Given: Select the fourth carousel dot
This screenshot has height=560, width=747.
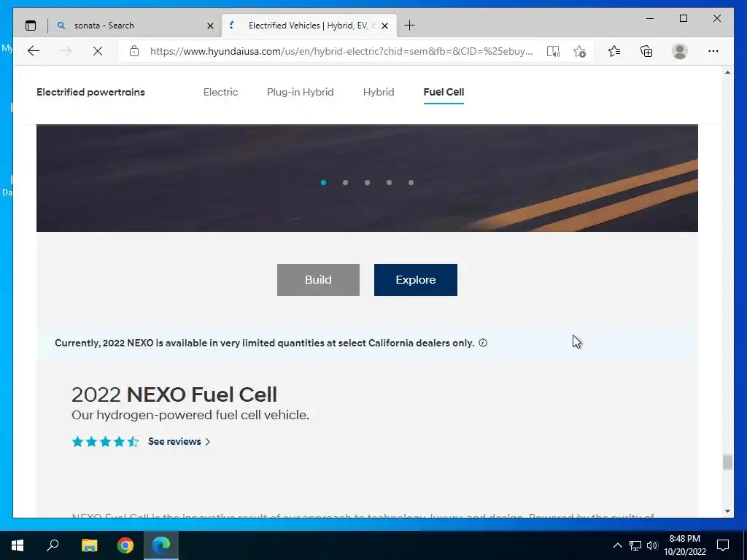Looking at the screenshot, I should 390,182.
